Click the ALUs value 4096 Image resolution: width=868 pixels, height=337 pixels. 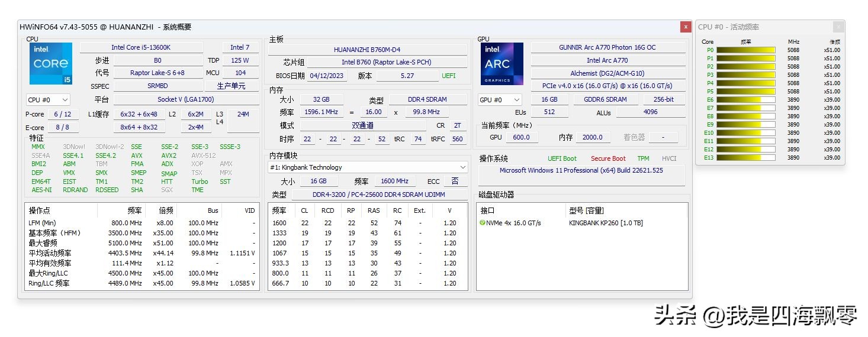[650, 112]
